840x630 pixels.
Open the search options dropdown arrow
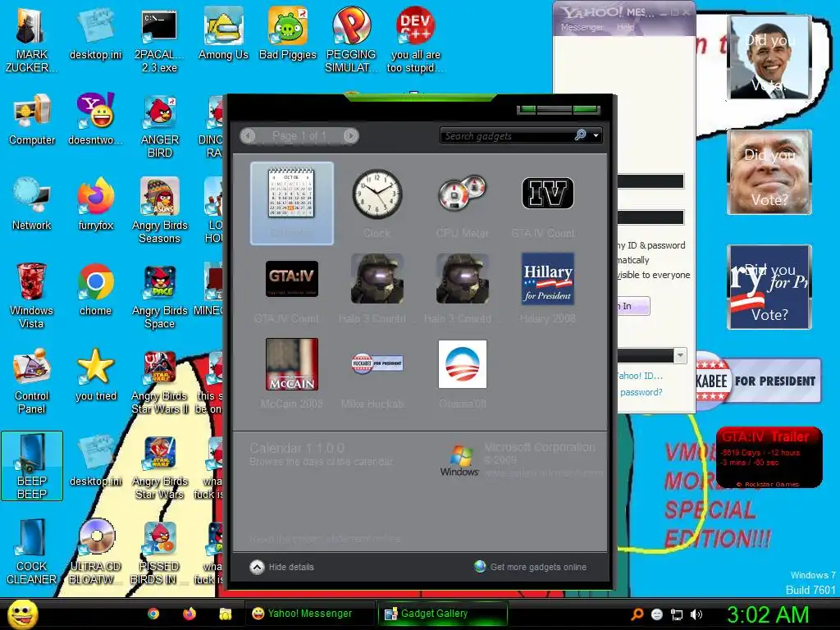[x=596, y=135]
